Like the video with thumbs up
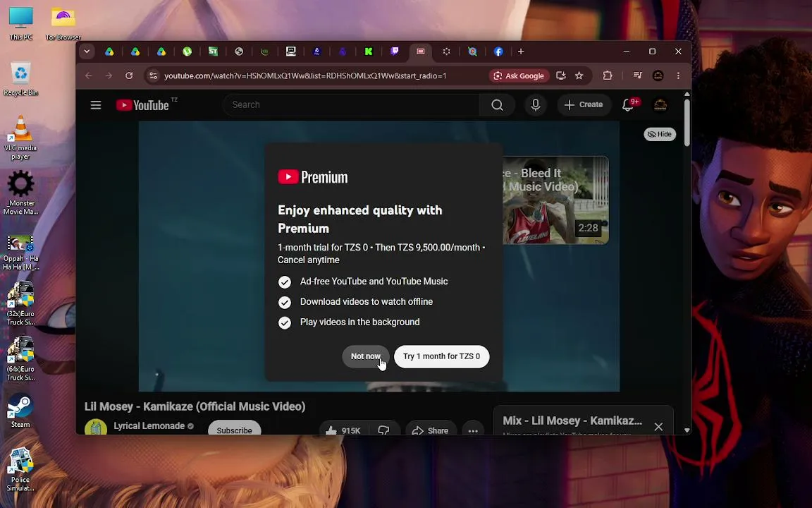 [343, 430]
